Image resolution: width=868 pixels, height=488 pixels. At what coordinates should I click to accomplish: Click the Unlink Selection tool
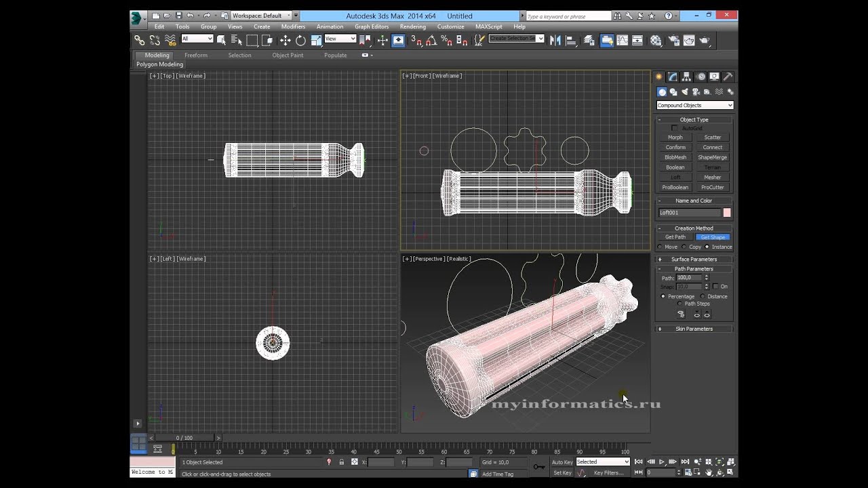pos(155,40)
